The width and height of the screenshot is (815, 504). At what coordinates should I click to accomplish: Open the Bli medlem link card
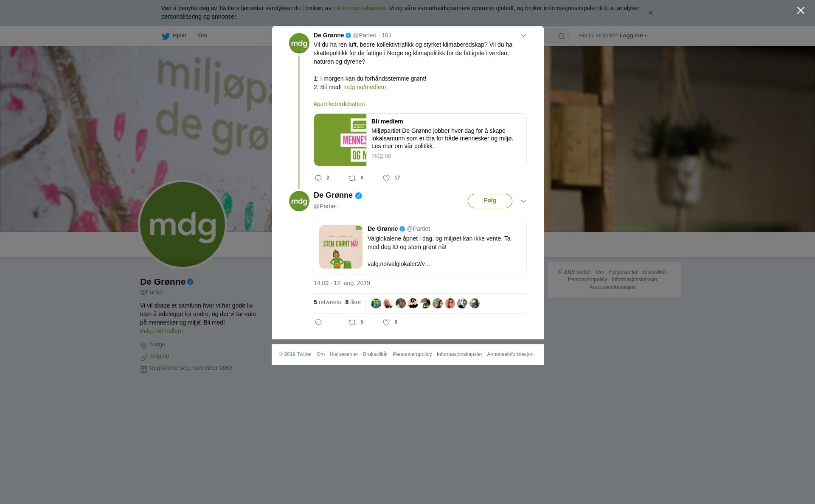(x=420, y=140)
